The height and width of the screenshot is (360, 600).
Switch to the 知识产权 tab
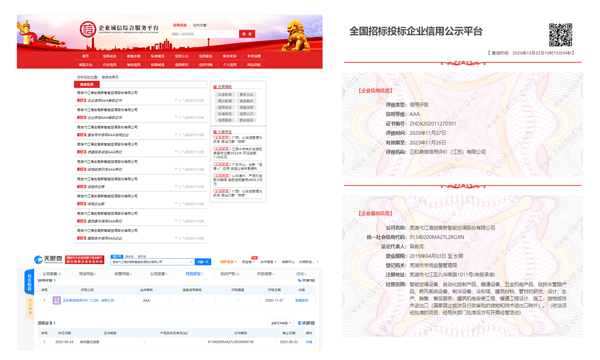click(230, 274)
